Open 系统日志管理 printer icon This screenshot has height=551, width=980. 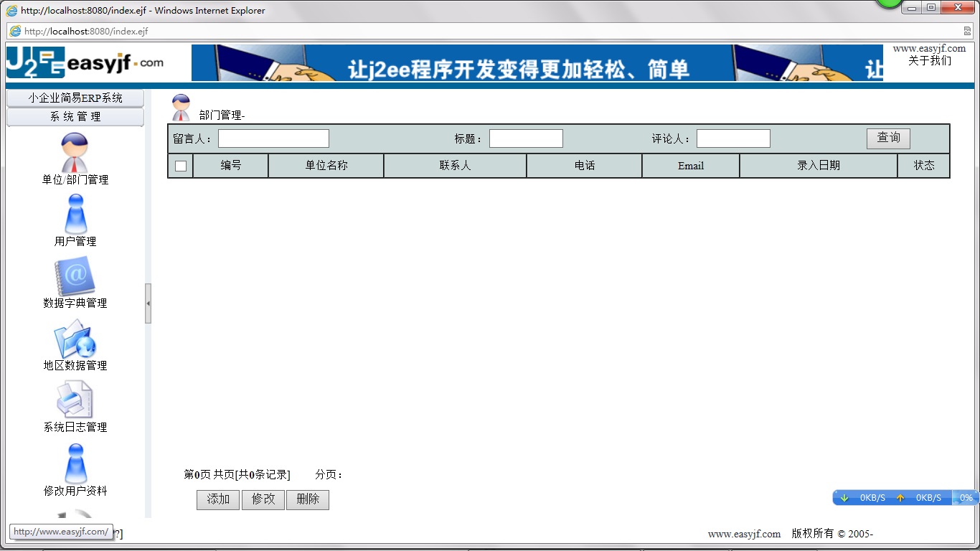[75, 400]
